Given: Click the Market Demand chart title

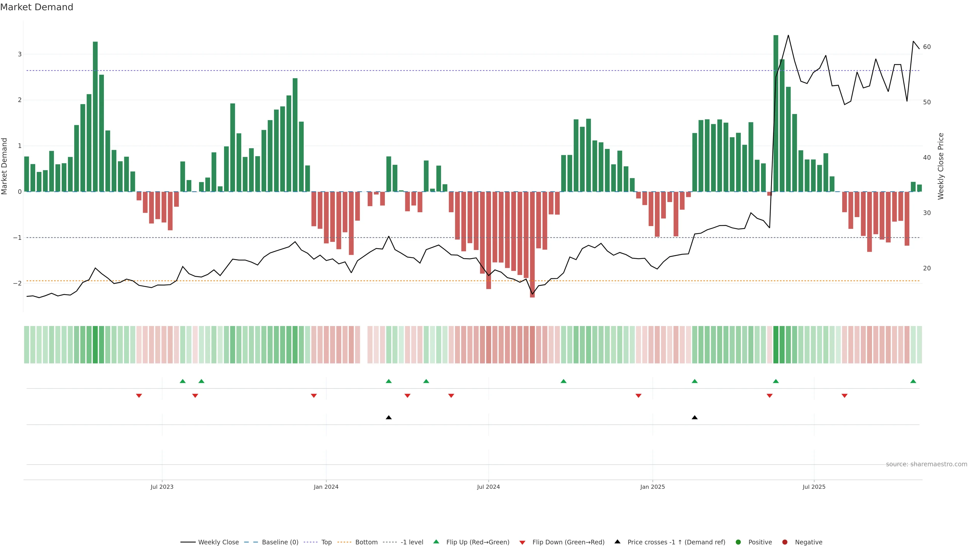Looking at the screenshot, I should (36, 7).
